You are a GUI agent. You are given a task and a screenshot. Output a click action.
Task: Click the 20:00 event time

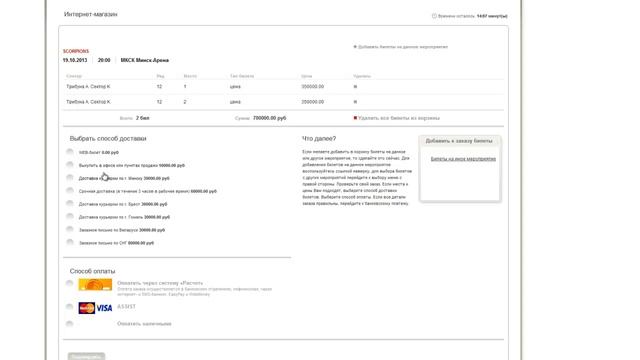click(104, 60)
